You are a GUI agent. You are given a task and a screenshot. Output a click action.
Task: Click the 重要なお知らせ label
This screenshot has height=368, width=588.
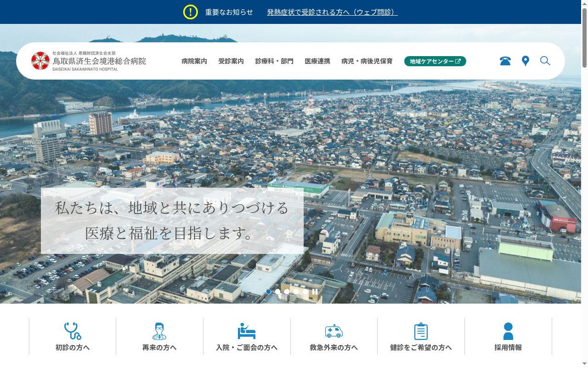click(229, 12)
